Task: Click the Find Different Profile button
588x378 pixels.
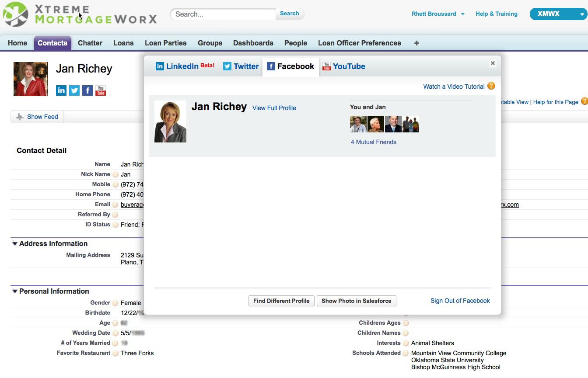Action: coord(281,301)
